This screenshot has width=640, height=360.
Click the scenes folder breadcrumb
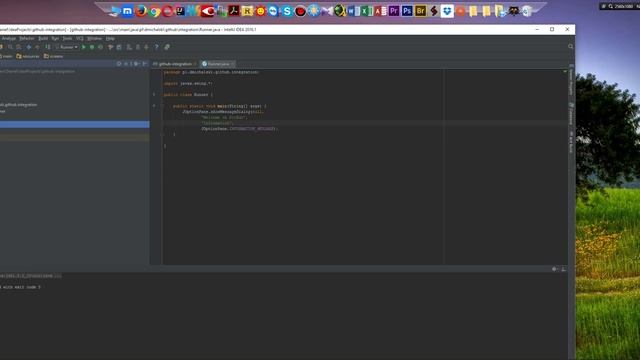(53, 56)
